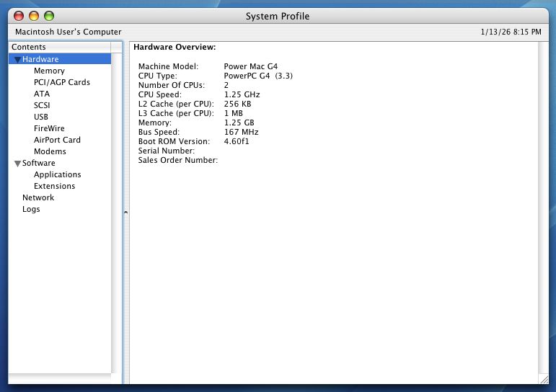
Task: Click the window resize grip
Action: [544, 379]
